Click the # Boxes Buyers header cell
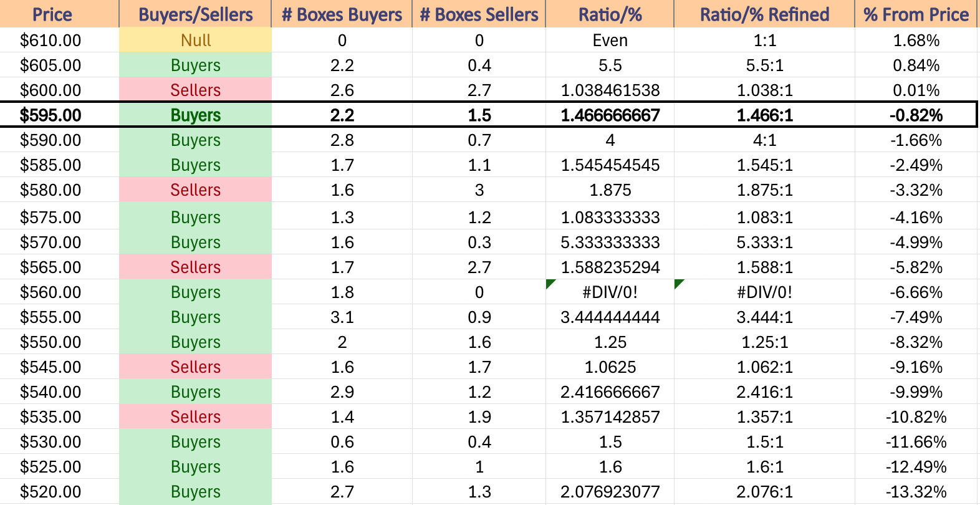980x505 pixels. [x=342, y=14]
